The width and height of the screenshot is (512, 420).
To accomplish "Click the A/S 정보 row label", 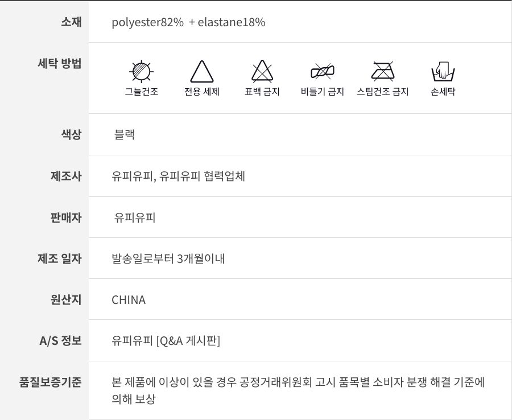I will [60, 341].
